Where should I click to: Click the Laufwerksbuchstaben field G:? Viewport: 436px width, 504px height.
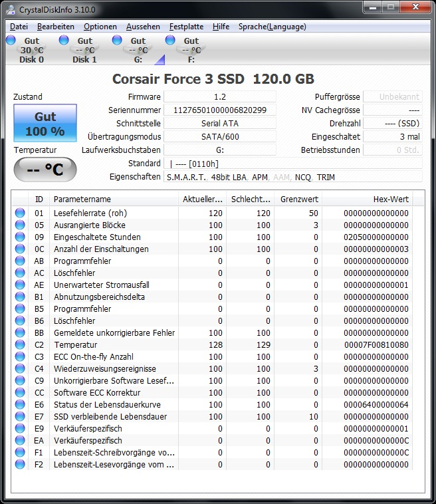click(220, 150)
